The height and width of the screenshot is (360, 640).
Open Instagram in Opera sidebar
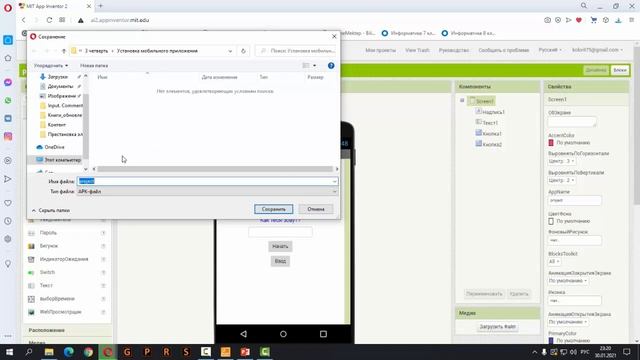[8, 136]
